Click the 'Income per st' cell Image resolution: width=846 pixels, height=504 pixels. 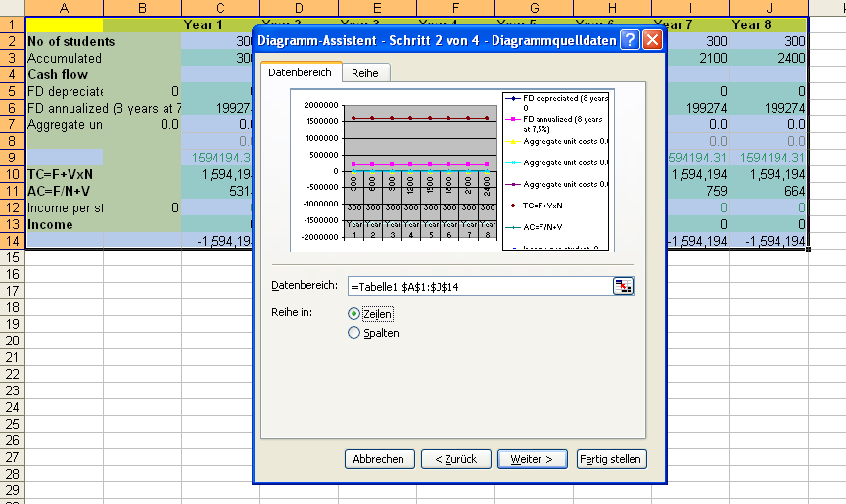[x=65, y=208]
